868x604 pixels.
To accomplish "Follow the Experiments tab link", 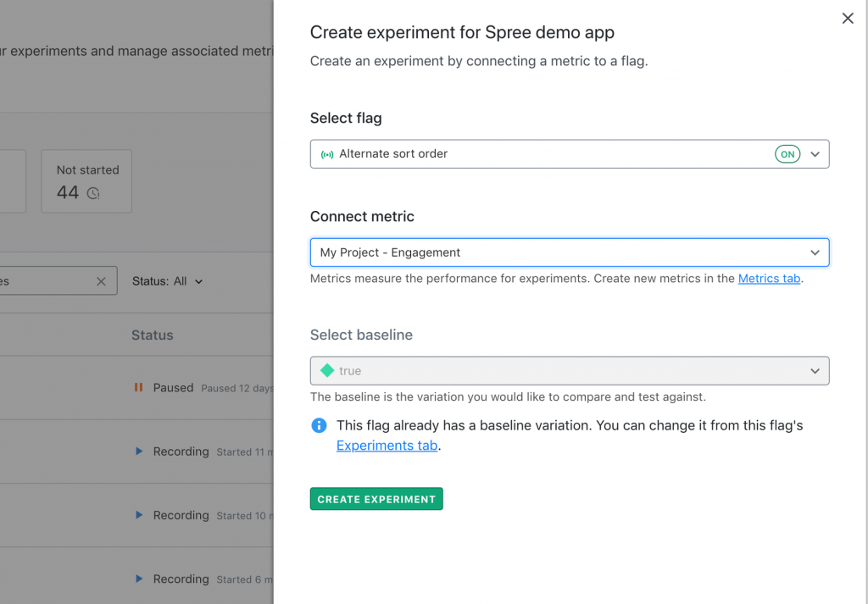I will coord(387,446).
